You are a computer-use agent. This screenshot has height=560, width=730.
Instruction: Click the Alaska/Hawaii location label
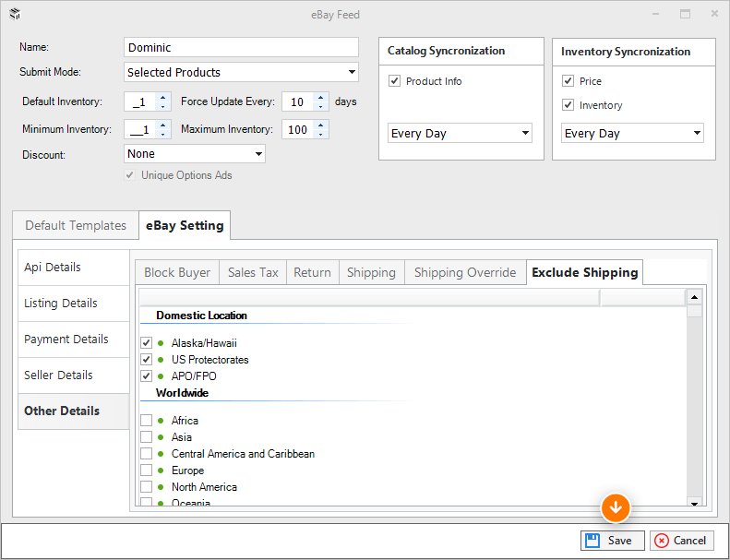pos(204,343)
